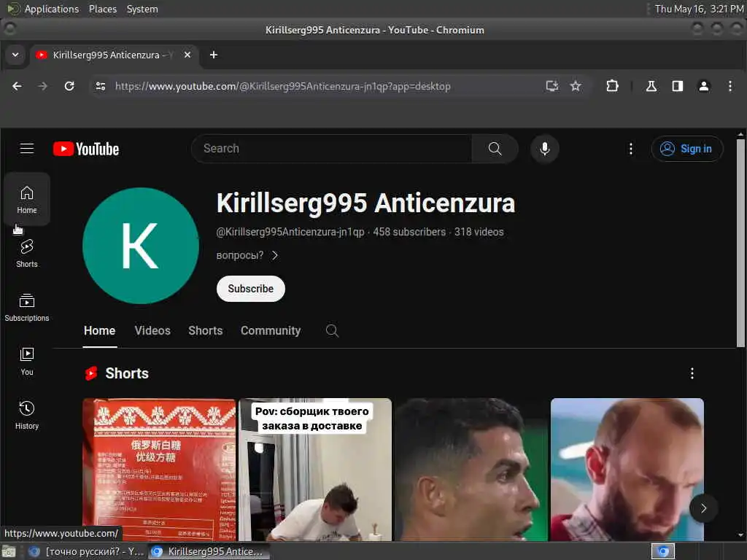
Task: Bookmark this page with star icon
Action: 576,86
